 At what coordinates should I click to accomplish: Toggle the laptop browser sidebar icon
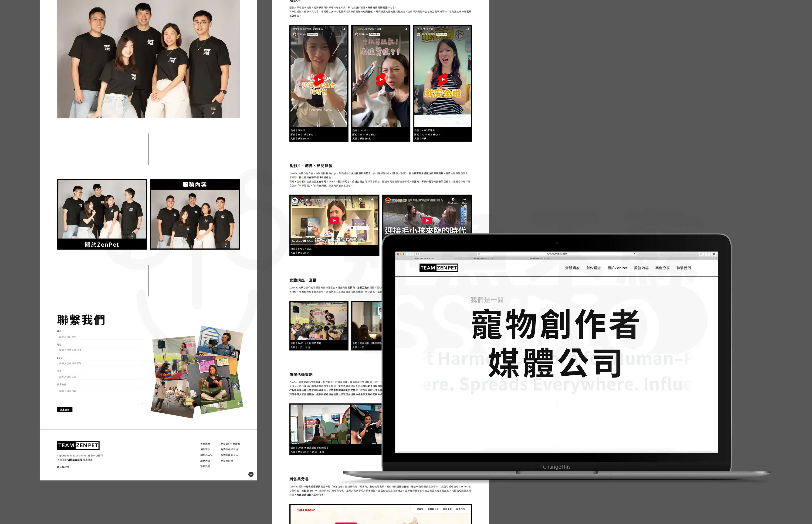click(x=418, y=254)
